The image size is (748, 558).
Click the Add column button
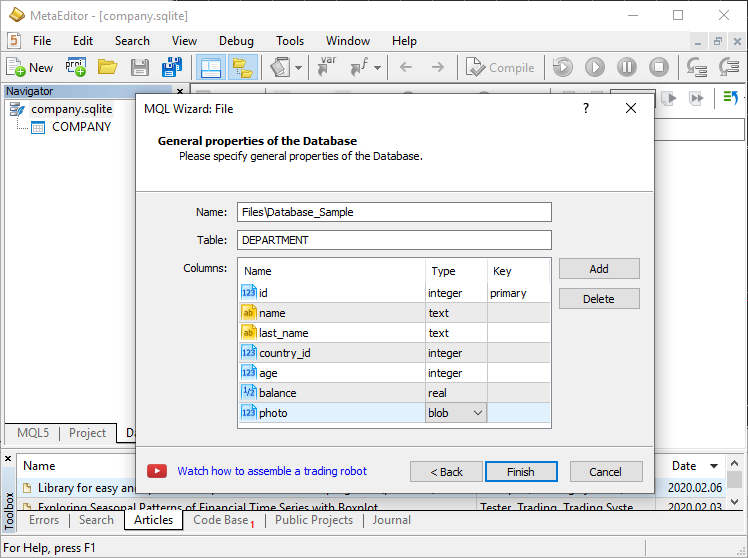point(599,269)
